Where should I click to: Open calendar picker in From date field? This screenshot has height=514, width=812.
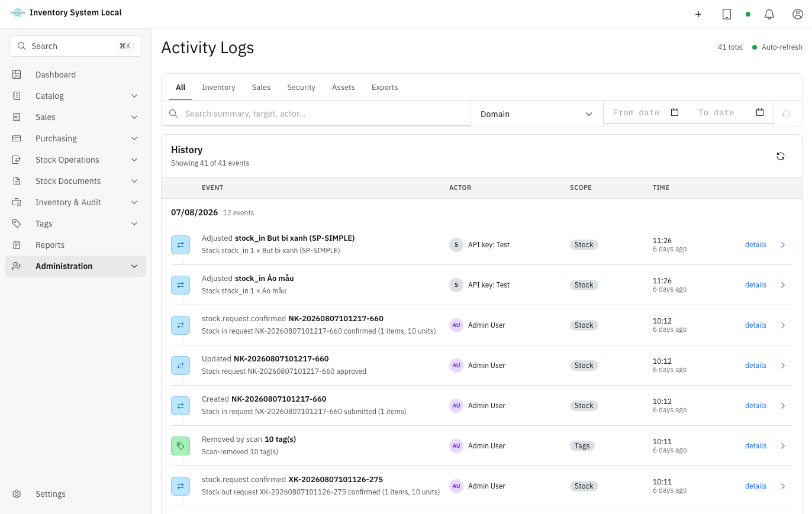click(675, 112)
